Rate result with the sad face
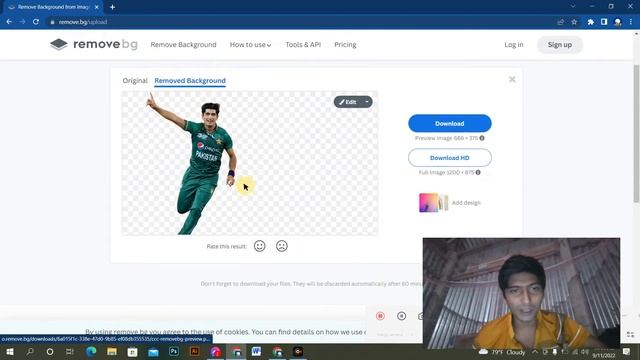640x360 pixels. pos(282,246)
